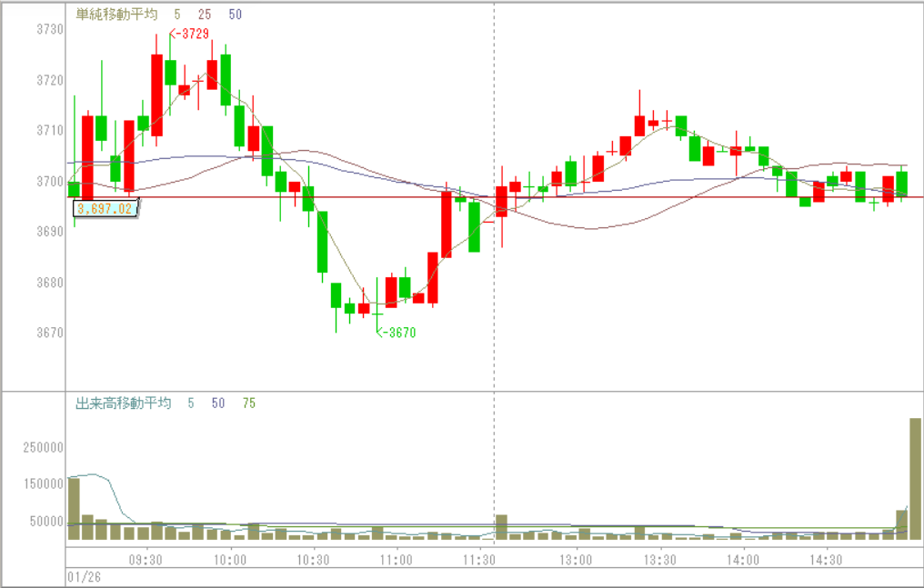Click the 14:00 time axis label
924x588 pixels.
point(743,559)
